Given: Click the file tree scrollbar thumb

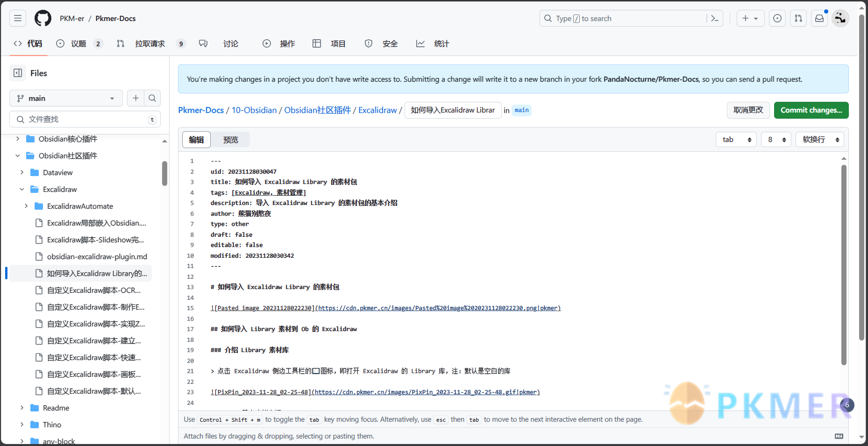Looking at the screenshot, I should coord(164,173).
